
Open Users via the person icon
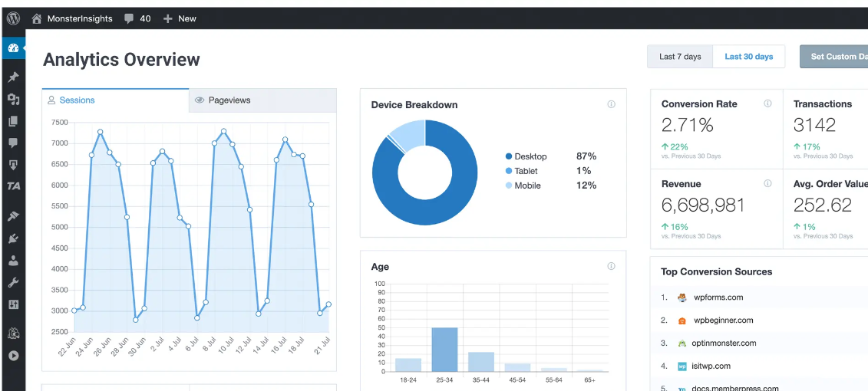coord(13,261)
